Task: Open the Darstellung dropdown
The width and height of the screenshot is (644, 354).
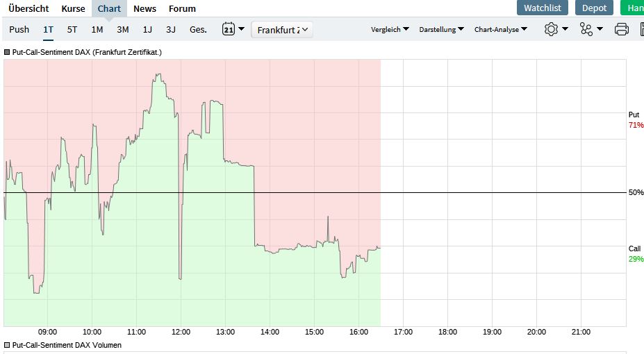Action: [x=442, y=29]
